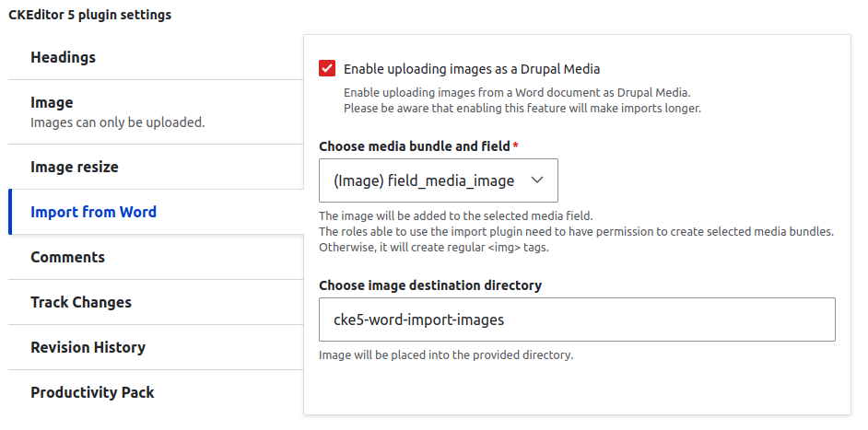Click the 'Enable uploading images as a Drupal Media' label
Viewport: 868px width, 430px height.
coord(472,69)
